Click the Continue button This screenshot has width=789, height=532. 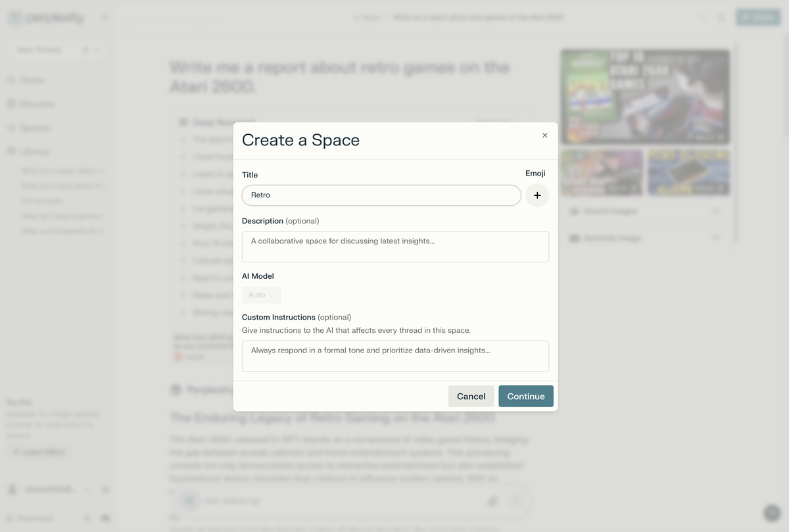[x=526, y=396]
